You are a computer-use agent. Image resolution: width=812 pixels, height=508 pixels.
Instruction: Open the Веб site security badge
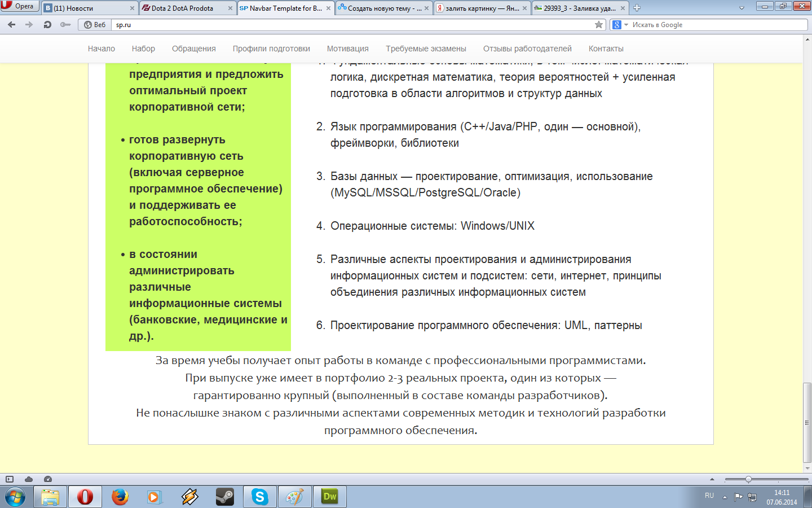[95, 25]
